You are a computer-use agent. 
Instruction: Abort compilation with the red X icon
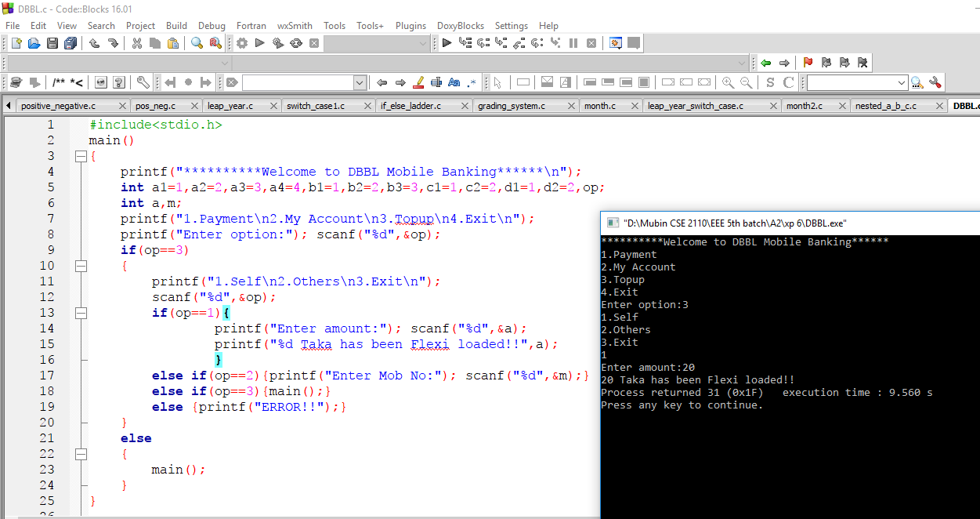point(313,42)
